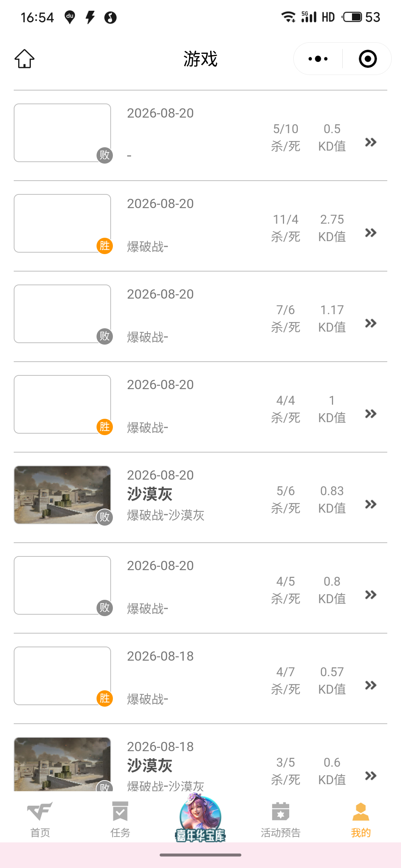The height and width of the screenshot is (868, 401).
Task: Open 沙漠灰 map thumbnail dated 2026-08-20
Action: coord(62,495)
